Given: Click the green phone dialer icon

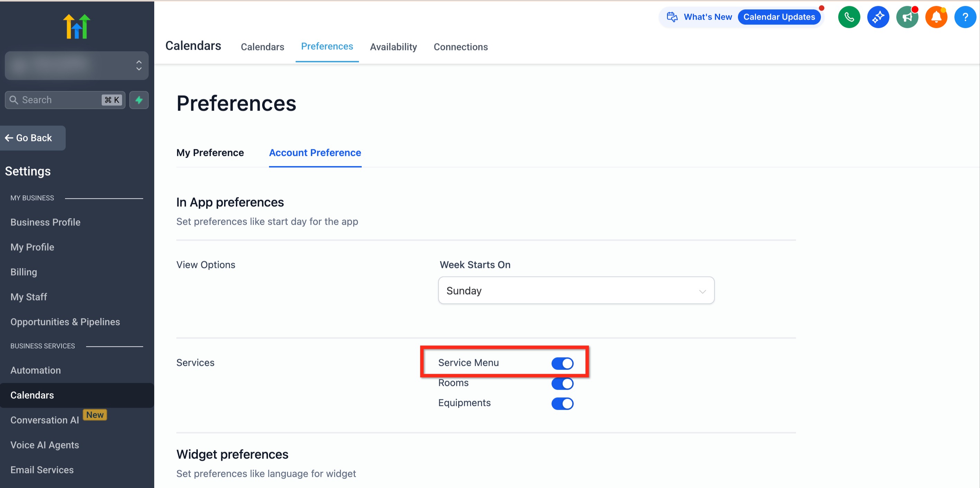Looking at the screenshot, I should pos(849,17).
